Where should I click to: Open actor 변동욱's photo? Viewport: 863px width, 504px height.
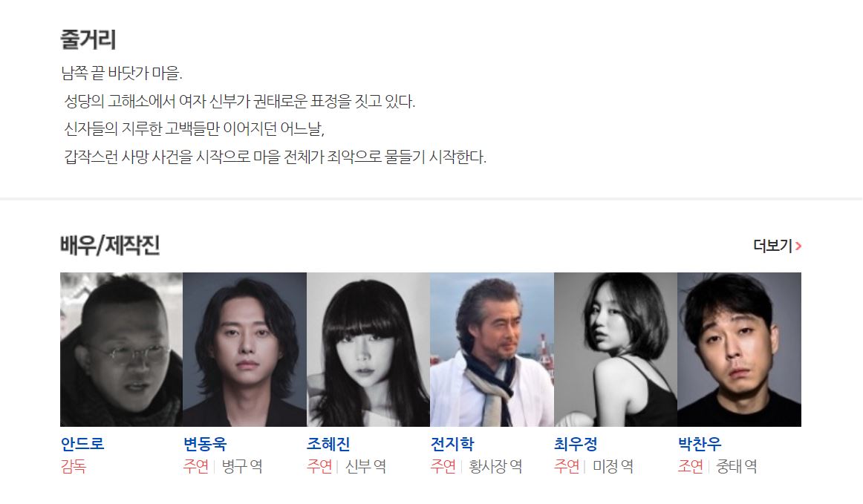coord(244,350)
